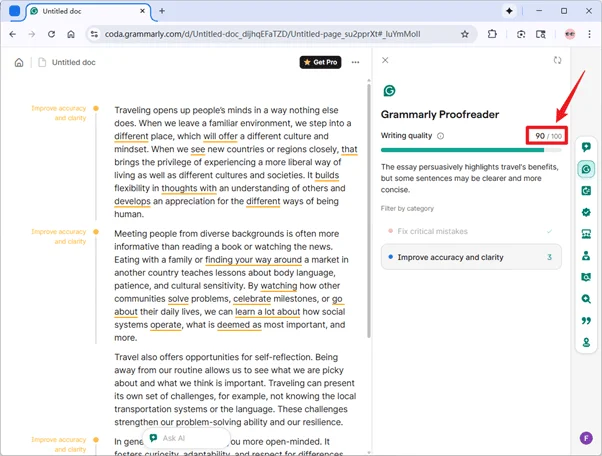Screen dimensions: 602x456
Task: Open the browser three-dot menu
Action: 589,34
